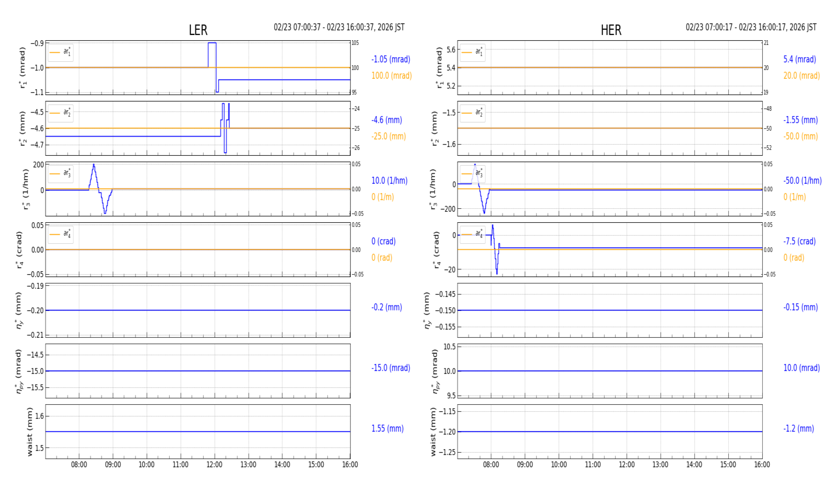Select the HER waist value -1.2 (mm)
Screen dimensions: 824x504
pos(798,429)
